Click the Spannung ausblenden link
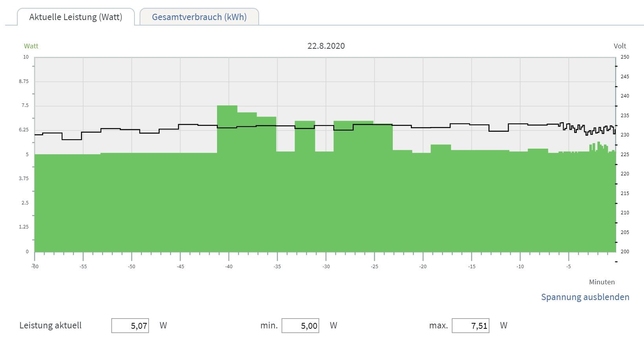Image resolution: width=644 pixels, height=339 pixels. pyautogui.click(x=585, y=297)
